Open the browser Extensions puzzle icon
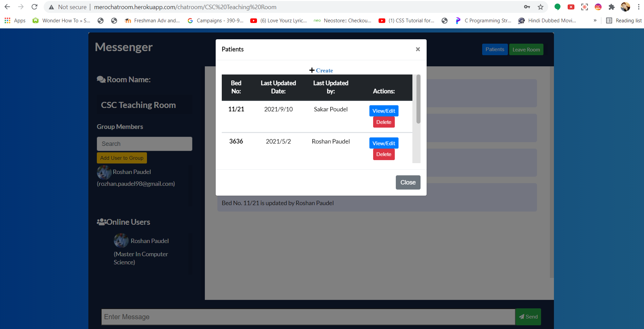 click(611, 7)
